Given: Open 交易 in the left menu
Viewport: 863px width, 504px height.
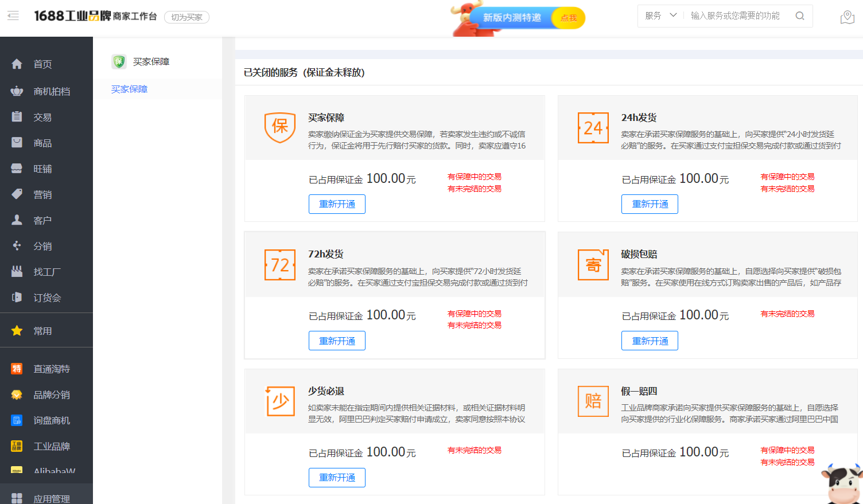Looking at the screenshot, I should [x=42, y=117].
